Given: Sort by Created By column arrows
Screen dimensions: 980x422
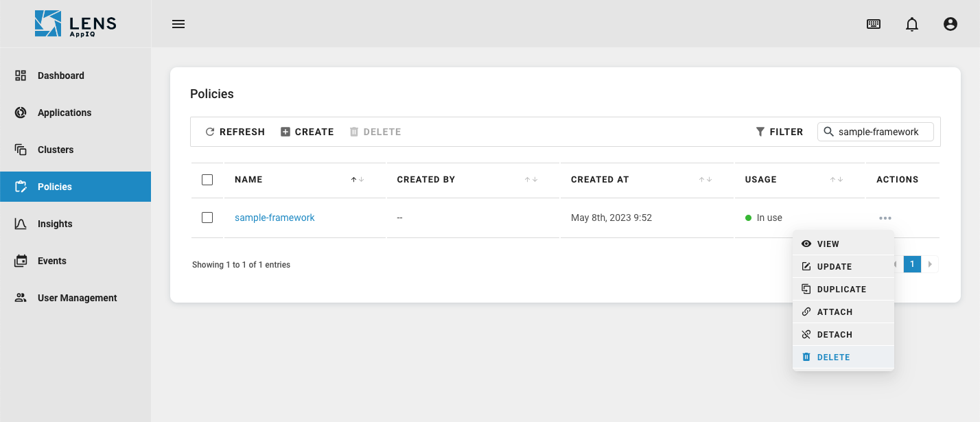Looking at the screenshot, I should click(x=531, y=180).
